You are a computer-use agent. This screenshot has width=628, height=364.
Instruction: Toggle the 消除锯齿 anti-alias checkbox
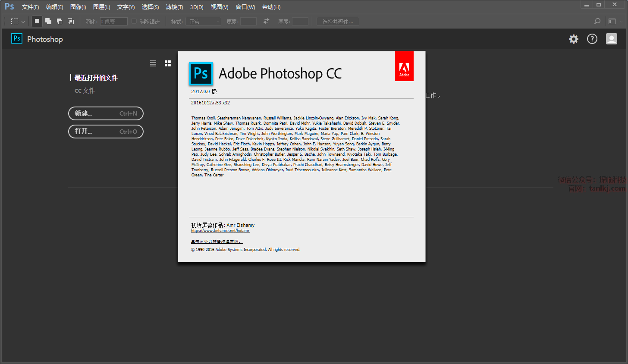134,21
